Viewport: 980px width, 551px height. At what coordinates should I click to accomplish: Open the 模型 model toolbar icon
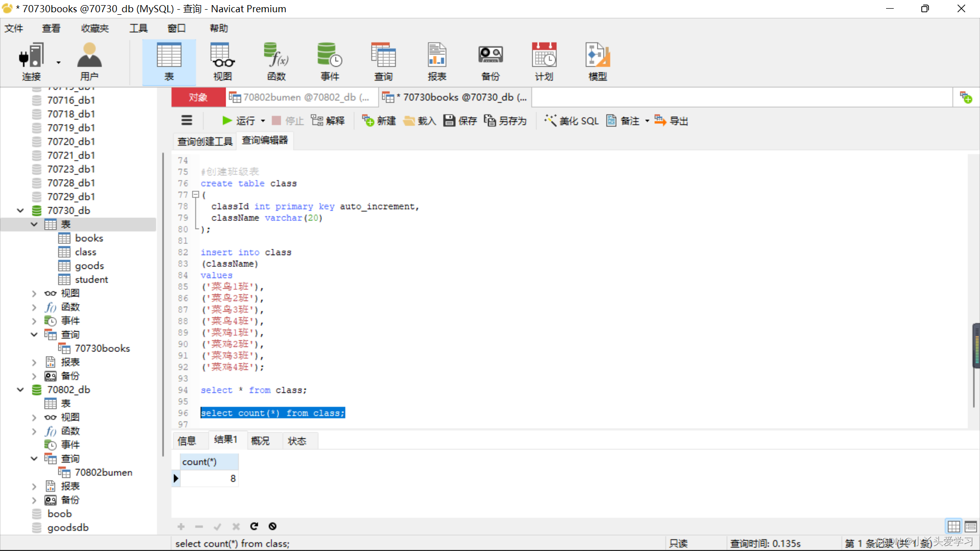598,62
